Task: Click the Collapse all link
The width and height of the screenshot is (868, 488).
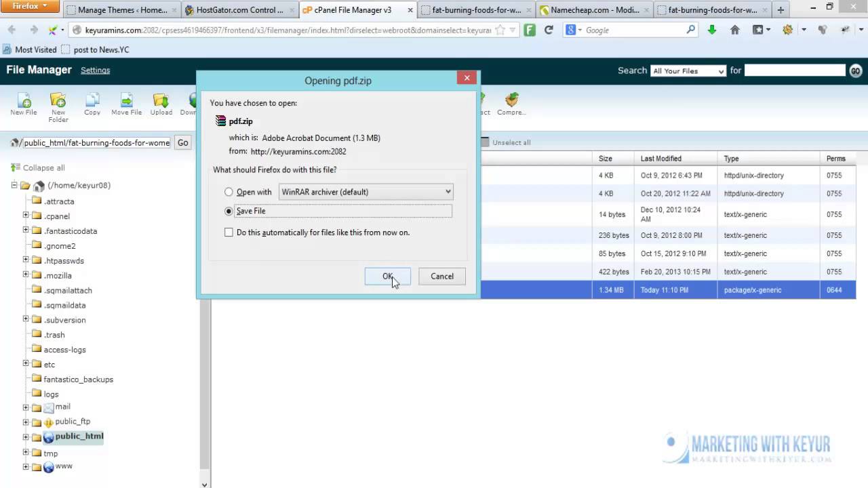Action: coord(44,167)
